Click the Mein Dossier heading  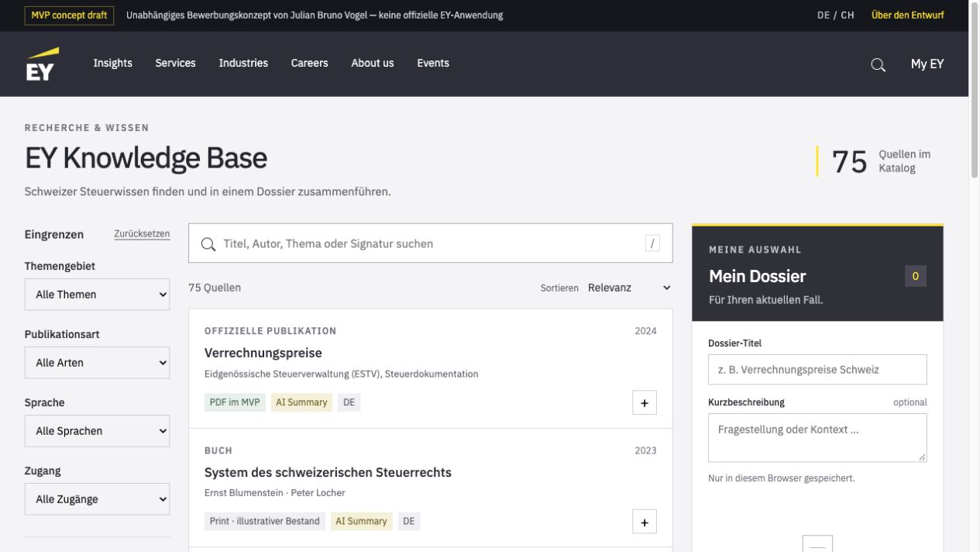[x=758, y=276]
